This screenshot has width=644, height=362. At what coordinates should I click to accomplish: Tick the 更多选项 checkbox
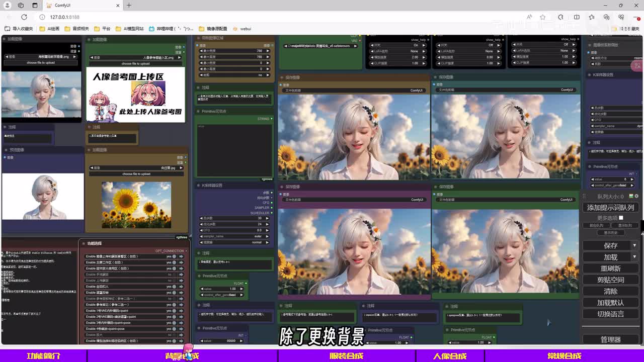tap(621, 218)
